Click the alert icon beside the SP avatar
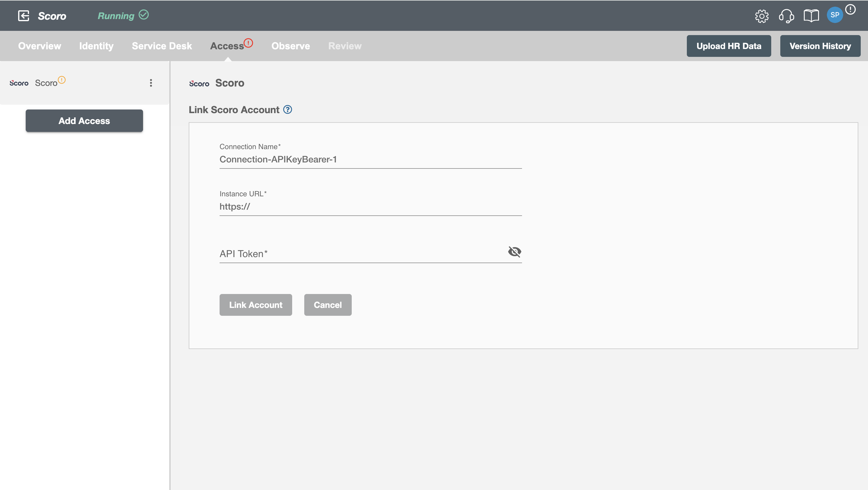Screen dimensions: 868x490 [850, 9]
